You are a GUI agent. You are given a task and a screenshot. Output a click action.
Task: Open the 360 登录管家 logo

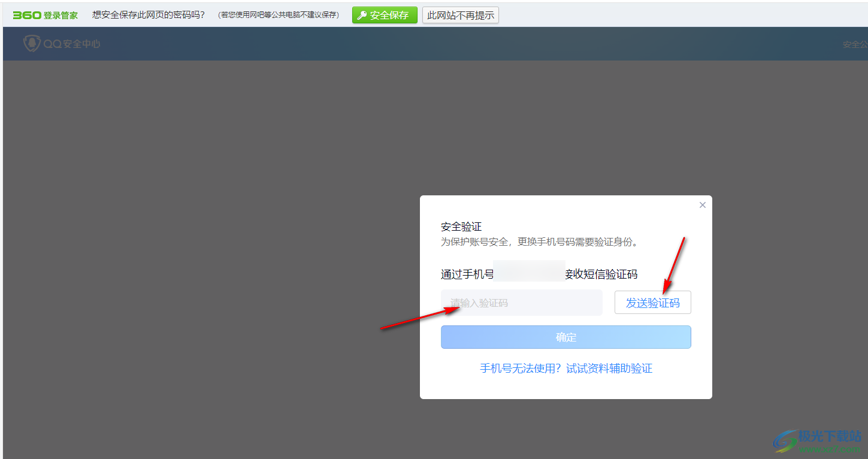pos(46,15)
